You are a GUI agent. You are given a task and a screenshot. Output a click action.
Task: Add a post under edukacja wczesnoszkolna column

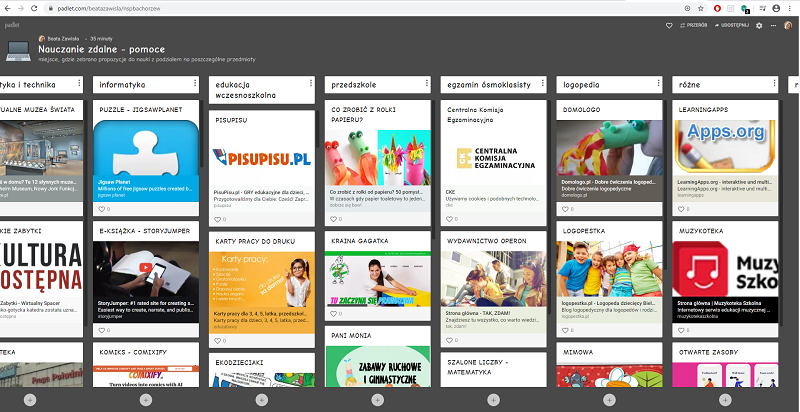coord(262,400)
